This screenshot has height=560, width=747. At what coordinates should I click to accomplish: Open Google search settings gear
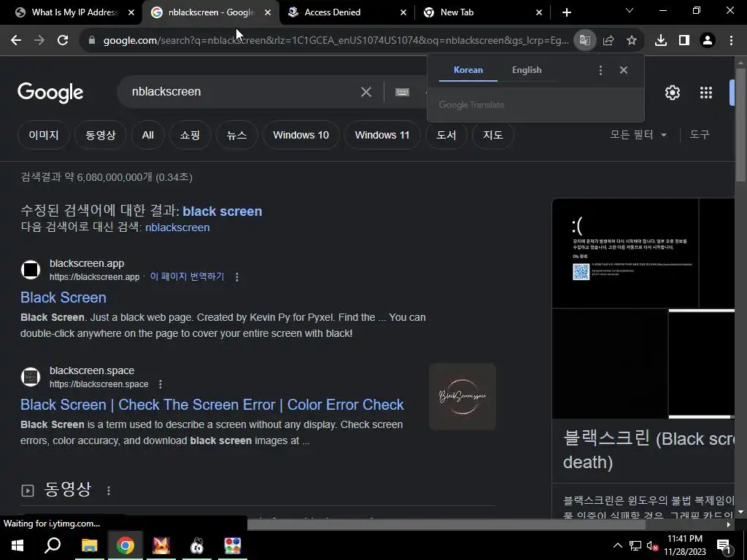672,93
